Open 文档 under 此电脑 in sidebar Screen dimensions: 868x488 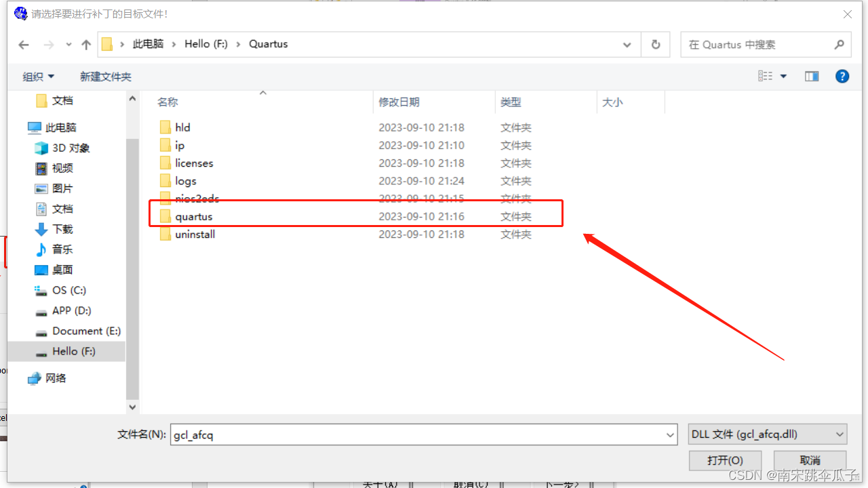pyautogui.click(x=54, y=209)
